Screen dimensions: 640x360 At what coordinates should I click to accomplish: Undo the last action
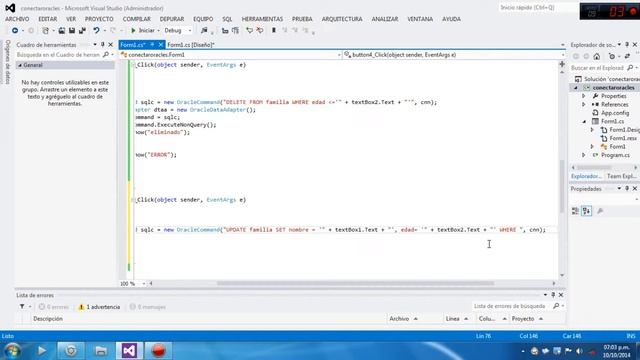click(96, 31)
